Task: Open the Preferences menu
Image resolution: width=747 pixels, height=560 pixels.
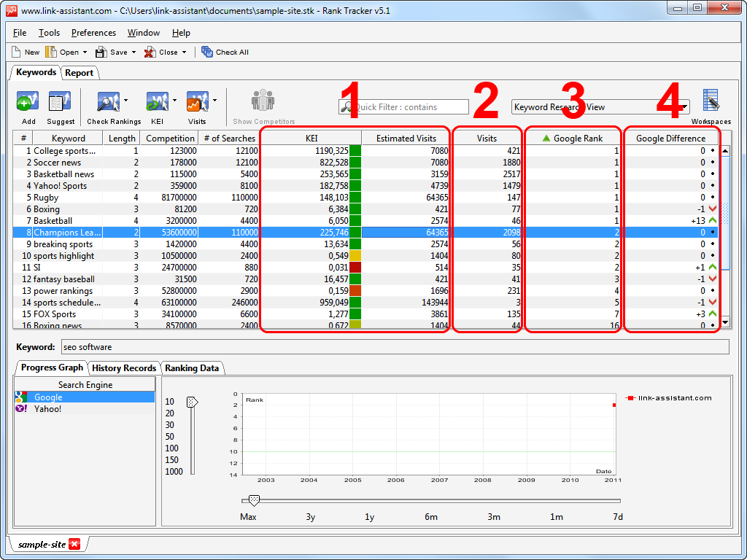Action: [x=93, y=33]
